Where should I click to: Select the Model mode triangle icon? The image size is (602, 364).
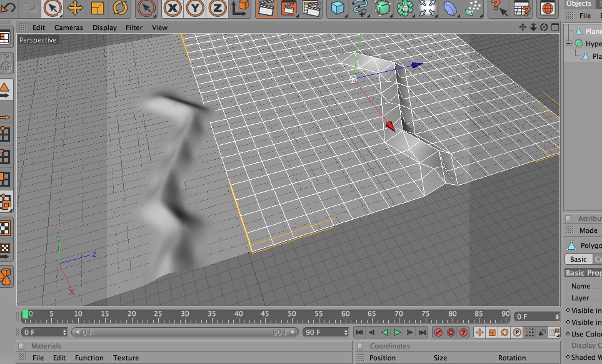(5, 90)
